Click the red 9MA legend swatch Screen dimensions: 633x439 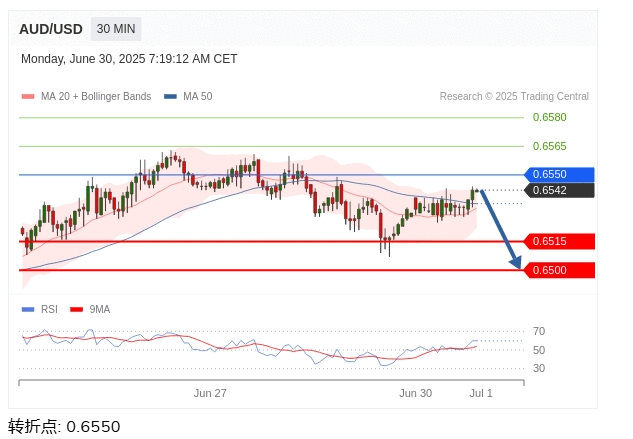coord(76,310)
